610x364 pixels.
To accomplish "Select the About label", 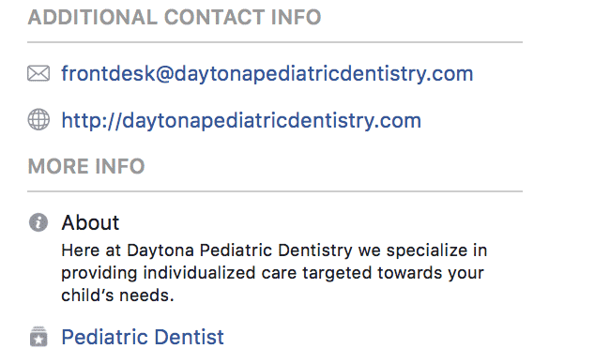I will pyautogui.click(x=90, y=223).
